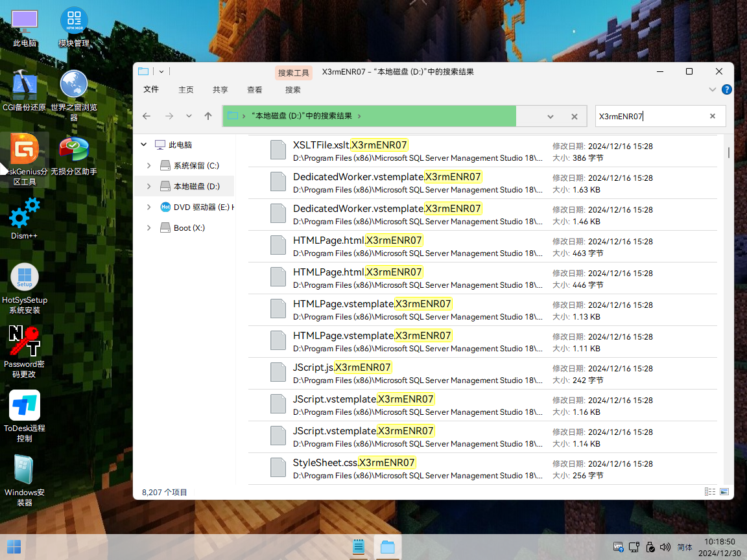
Task: Open the network tray icon
Action: coord(634,547)
